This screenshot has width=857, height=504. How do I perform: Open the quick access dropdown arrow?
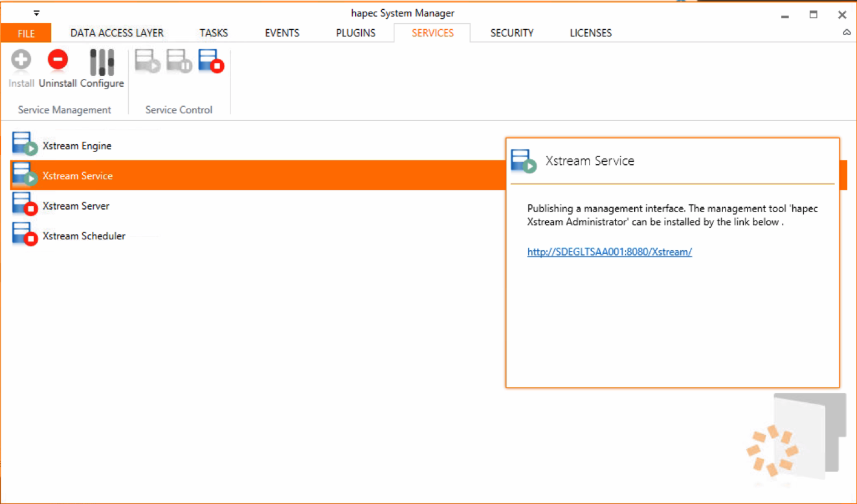tap(36, 13)
